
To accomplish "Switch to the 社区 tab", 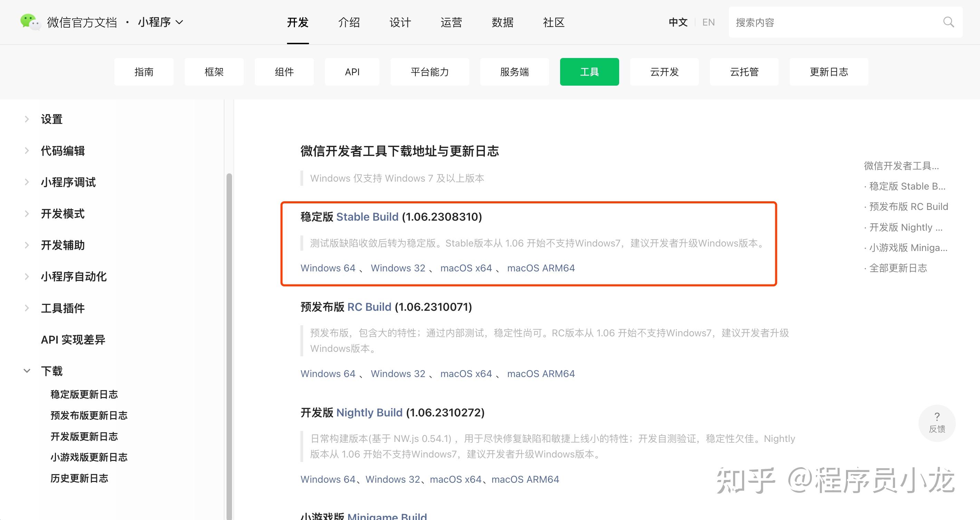I will click(x=554, y=22).
